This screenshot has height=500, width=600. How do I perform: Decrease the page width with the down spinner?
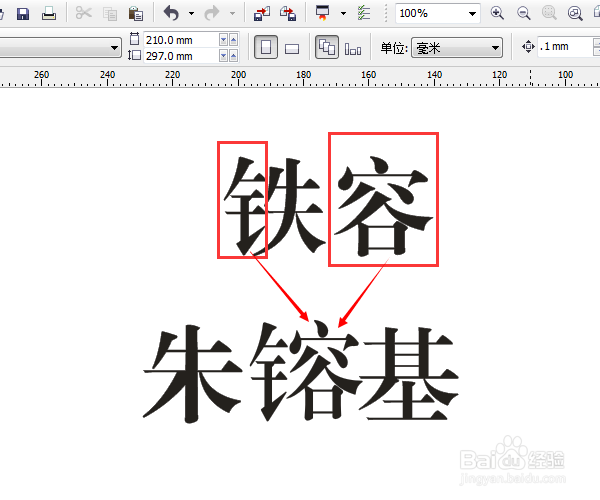pyautogui.click(x=223, y=39)
